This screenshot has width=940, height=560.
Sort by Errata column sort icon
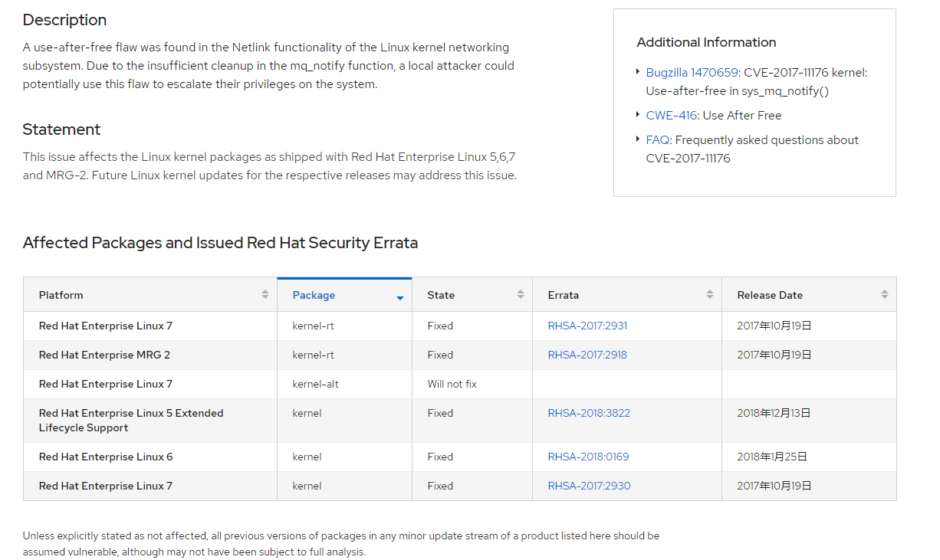(x=710, y=295)
